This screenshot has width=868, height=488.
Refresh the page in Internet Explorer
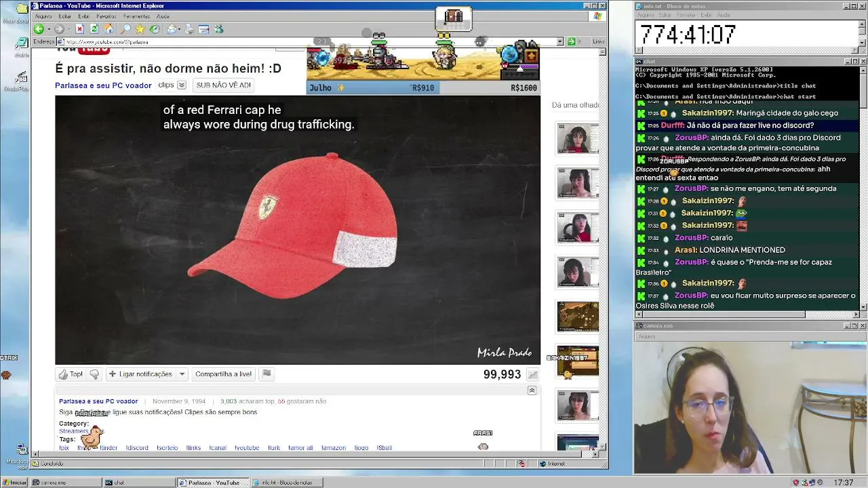(x=94, y=29)
